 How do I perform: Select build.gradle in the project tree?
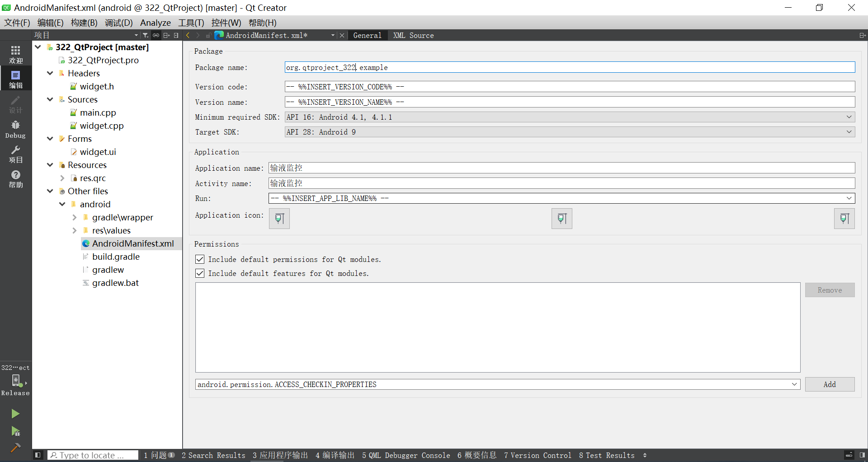tap(116, 257)
